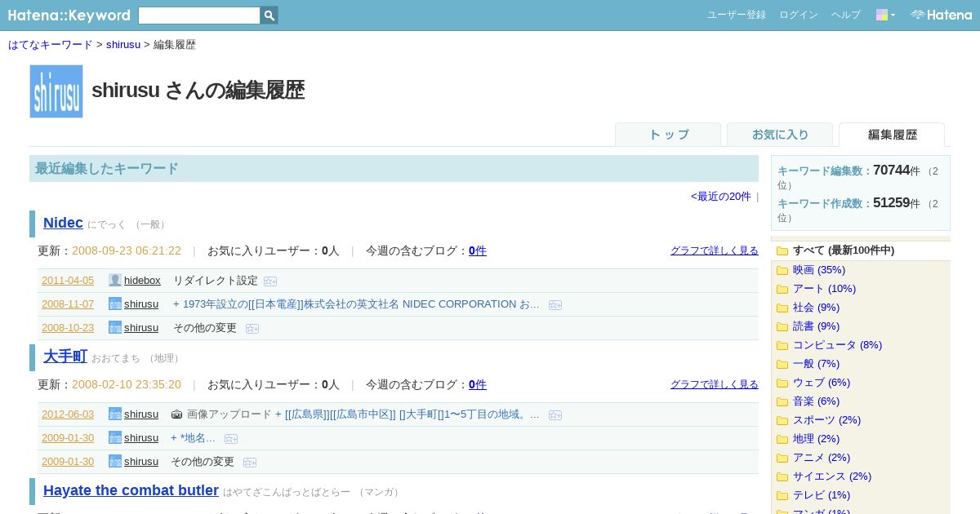Open the 2008-10-23 edit date

68,328
